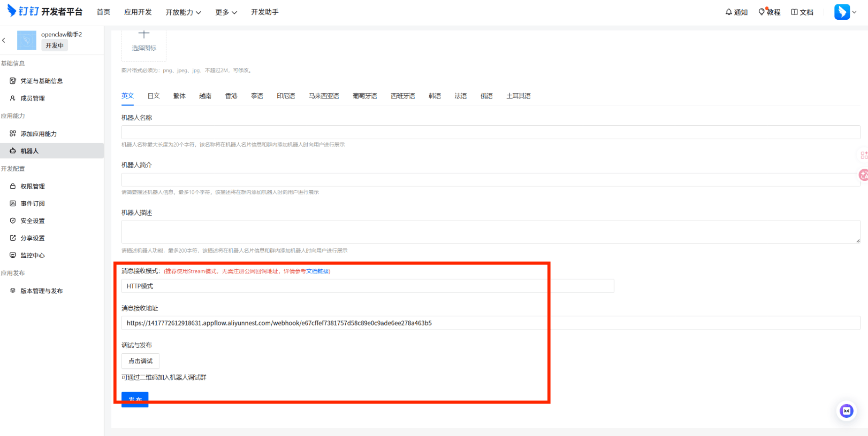Viewport: 868px width, 436px height.
Task: Expand the 更多 dropdown menu
Action: point(226,12)
